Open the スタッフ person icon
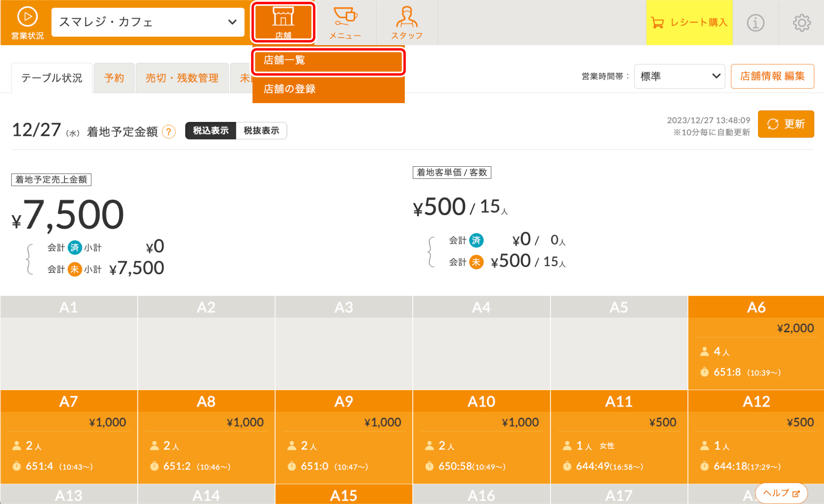Image resolution: width=824 pixels, height=504 pixels. coord(406,22)
